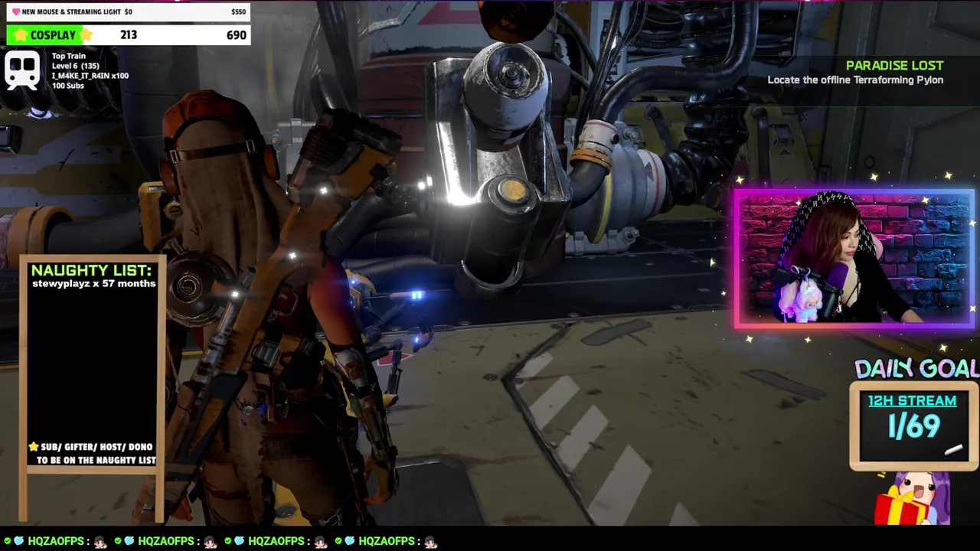980x551 pixels.
Task: Click the DAILY GOAL heading
Action: coord(916,369)
